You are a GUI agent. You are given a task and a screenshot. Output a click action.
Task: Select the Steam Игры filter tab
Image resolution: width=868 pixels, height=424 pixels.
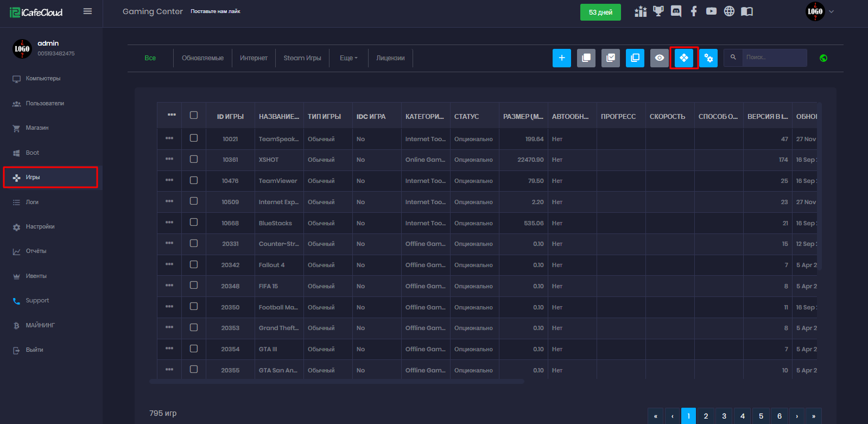click(x=302, y=58)
